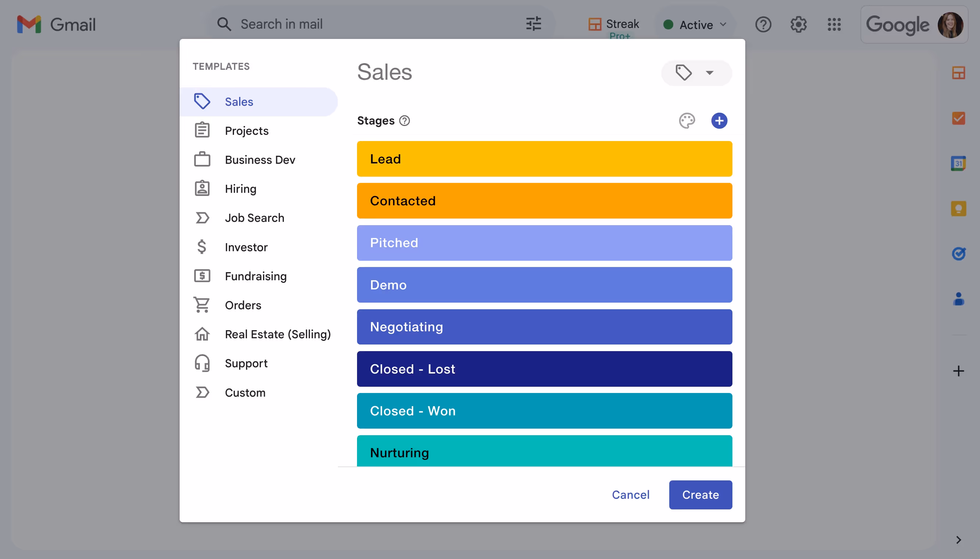Add a new stage with plus icon
This screenshot has height=559, width=980.
click(719, 120)
